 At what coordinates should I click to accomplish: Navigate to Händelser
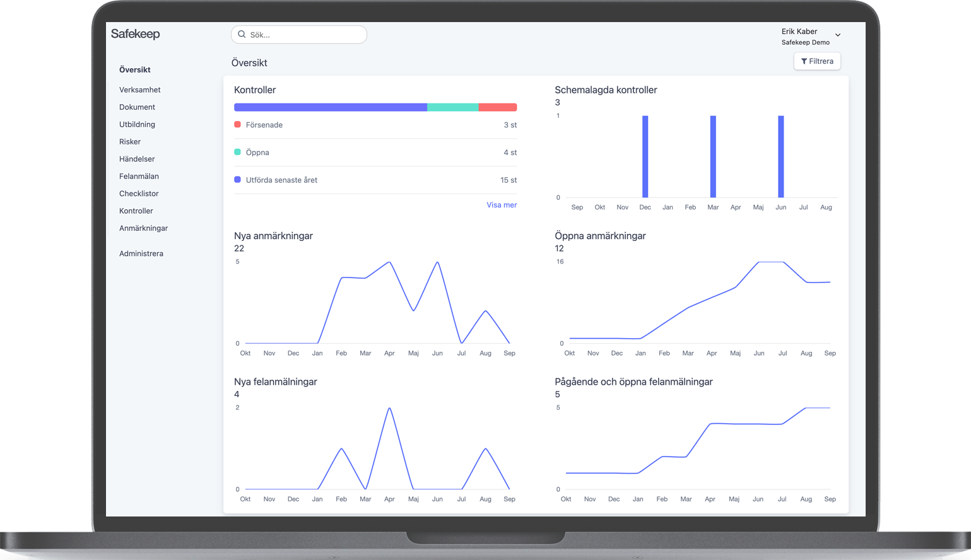click(x=137, y=160)
